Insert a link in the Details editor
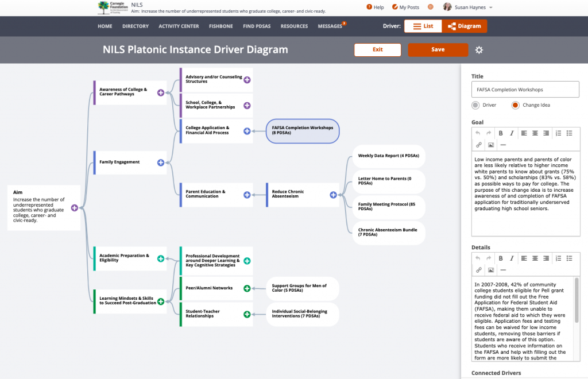Screen dimensions: 588x379 click(479, 270)
